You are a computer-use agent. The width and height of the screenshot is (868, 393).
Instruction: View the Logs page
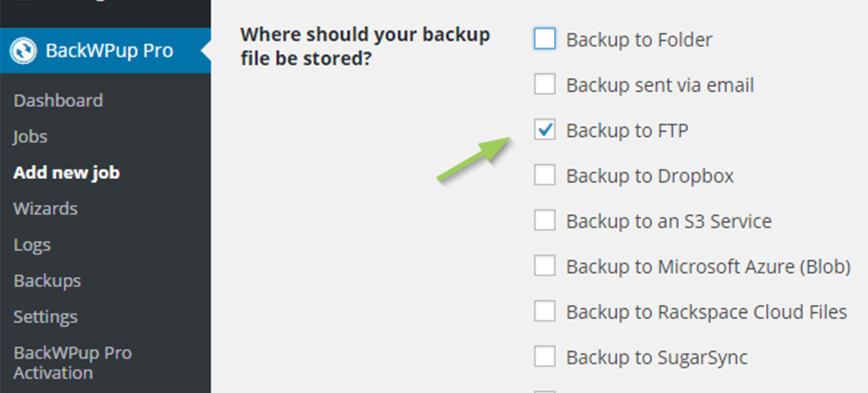pyautogui.click(x=31, y=245)
